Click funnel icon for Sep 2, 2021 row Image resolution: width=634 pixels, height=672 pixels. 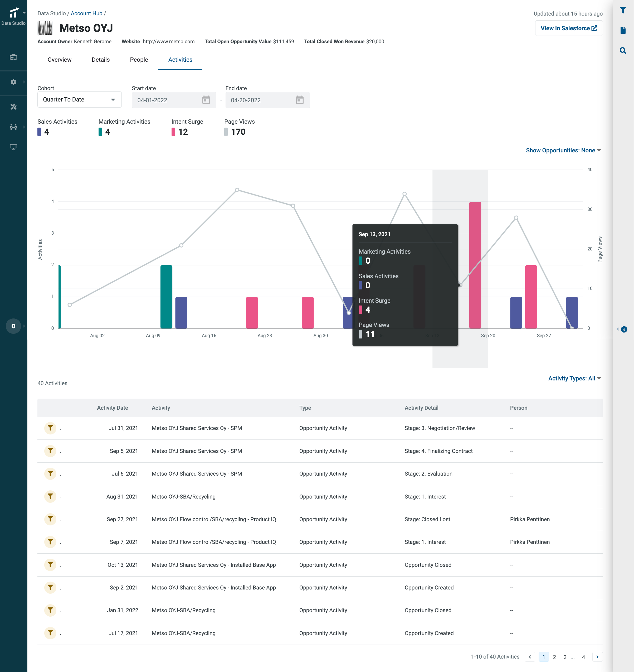[50, 587]
